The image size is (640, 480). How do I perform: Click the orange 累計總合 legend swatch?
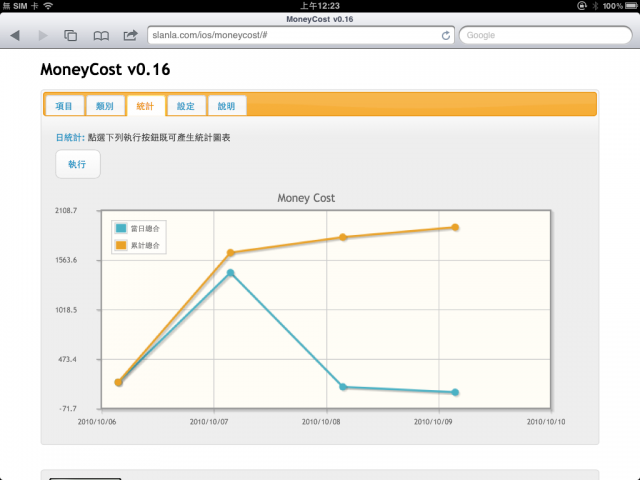coord(121,245)
